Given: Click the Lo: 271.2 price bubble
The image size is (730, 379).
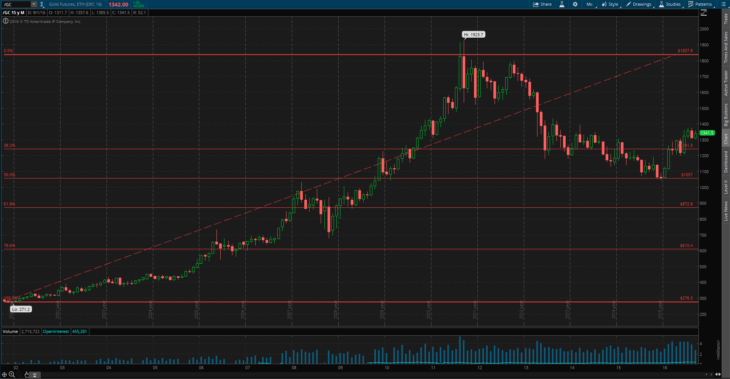Looking at the screenshot, I should [21, 309].
